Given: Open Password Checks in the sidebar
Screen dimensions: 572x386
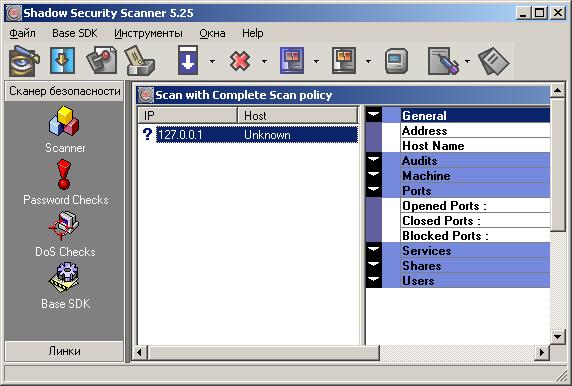Looking at the screenshot, I should point(65,182).
